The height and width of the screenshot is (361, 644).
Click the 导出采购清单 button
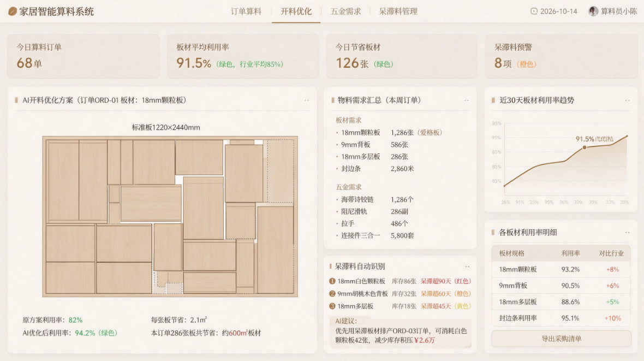[x=561, y=339]
